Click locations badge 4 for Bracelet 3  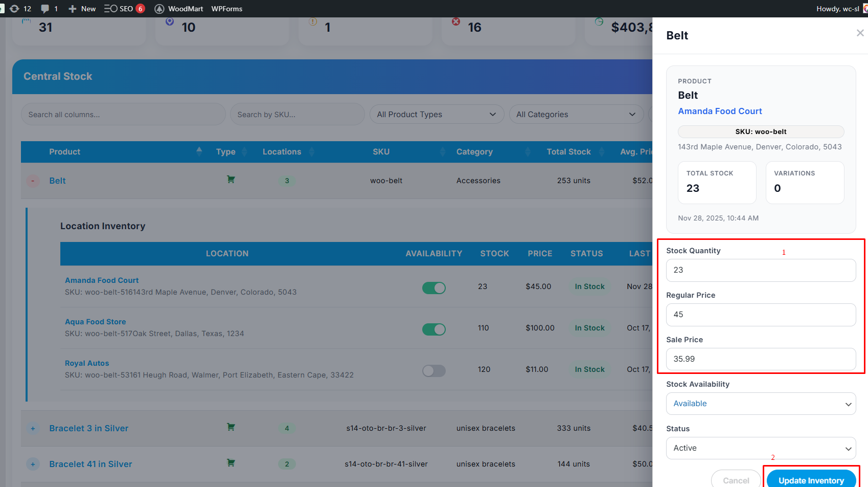pyautogui.click(x=287, y=428)
